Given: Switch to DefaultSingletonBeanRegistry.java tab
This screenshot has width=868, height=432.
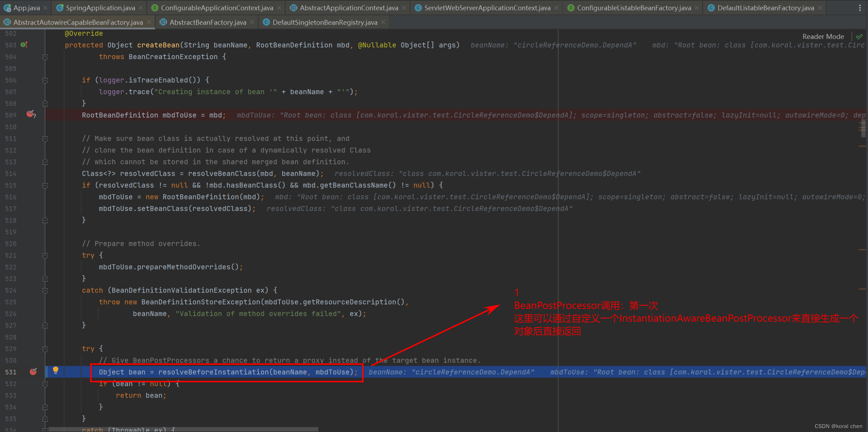Looking at the screenshot, I should click(325, 22).
